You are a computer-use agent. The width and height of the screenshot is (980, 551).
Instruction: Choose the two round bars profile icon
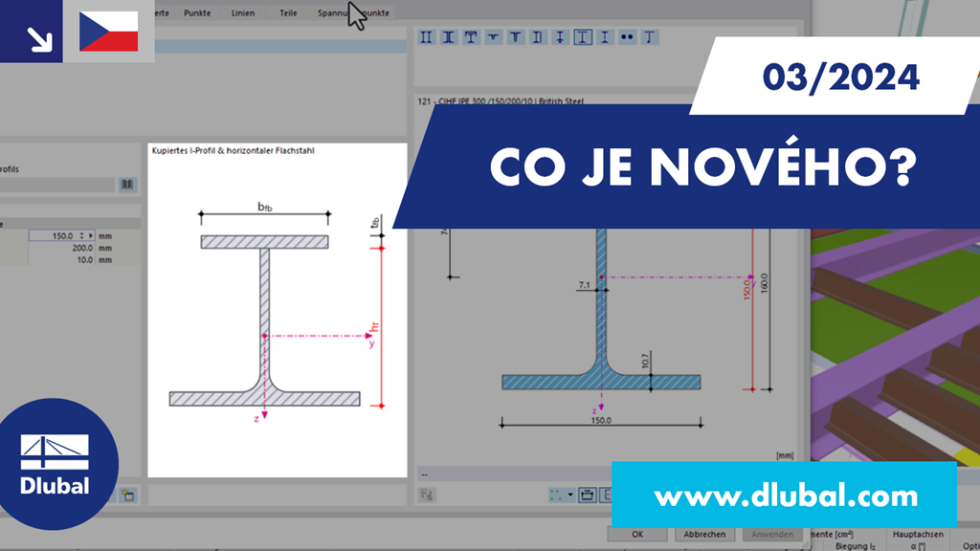(627, 37)
